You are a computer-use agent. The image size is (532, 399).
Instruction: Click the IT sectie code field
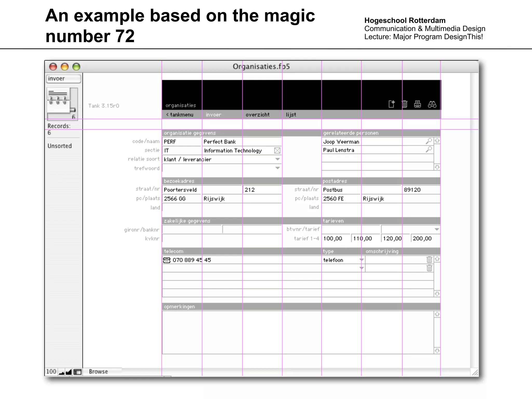182,150
